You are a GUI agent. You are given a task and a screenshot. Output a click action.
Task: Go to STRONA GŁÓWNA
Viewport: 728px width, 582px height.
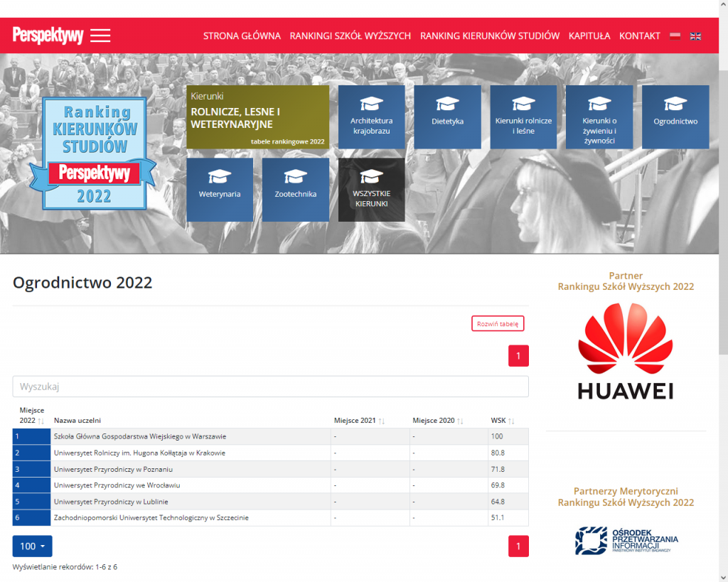click(x=242, y=36)
